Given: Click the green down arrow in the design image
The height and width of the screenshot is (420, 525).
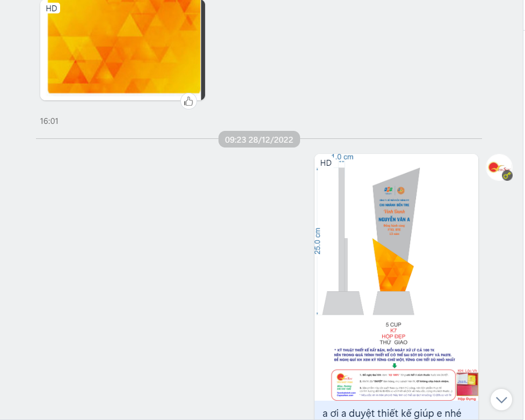Looking at the screenshot, I should [395, 365].
